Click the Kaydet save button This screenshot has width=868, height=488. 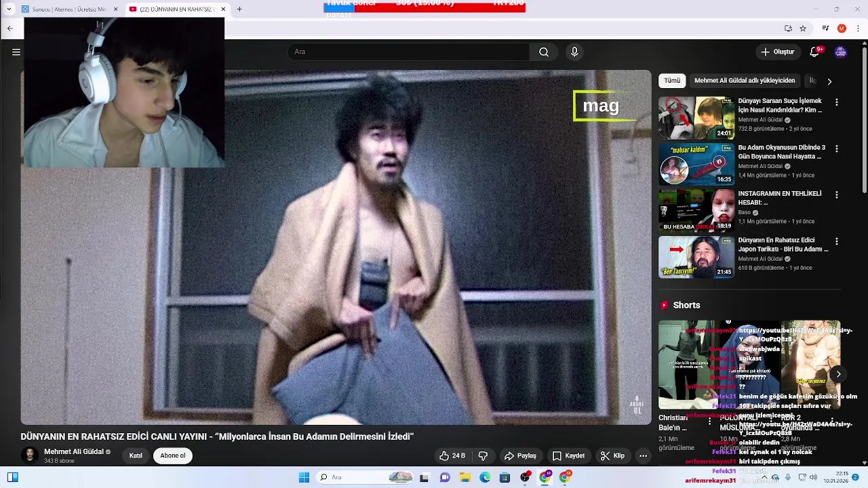click(568, 456)
